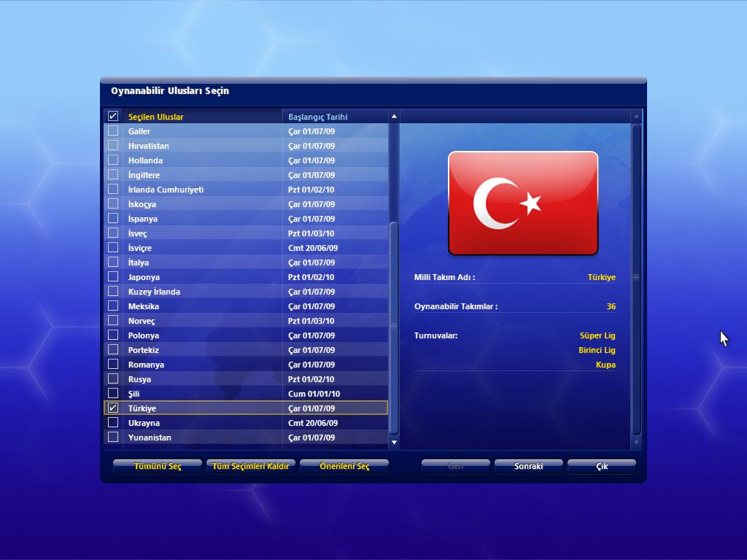Click Şili start date Cum 01/01/10
The width and height of the screenshot is (747, 560).
(x=314, y=394)
